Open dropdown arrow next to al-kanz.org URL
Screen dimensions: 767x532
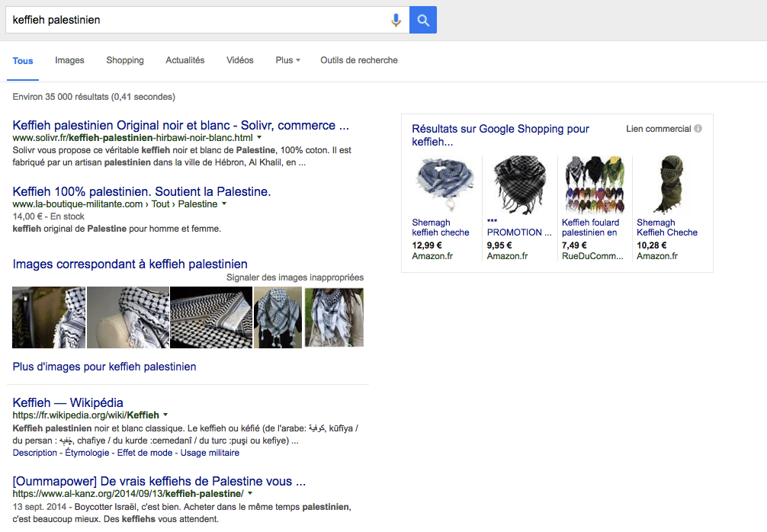pyautogui.click(x=250, y=494)
